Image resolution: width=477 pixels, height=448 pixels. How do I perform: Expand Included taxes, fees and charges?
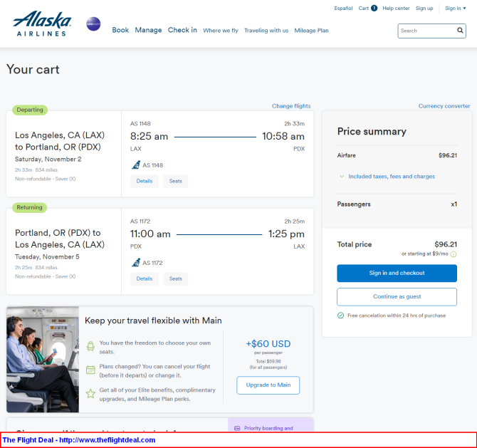tap(387, 177)
